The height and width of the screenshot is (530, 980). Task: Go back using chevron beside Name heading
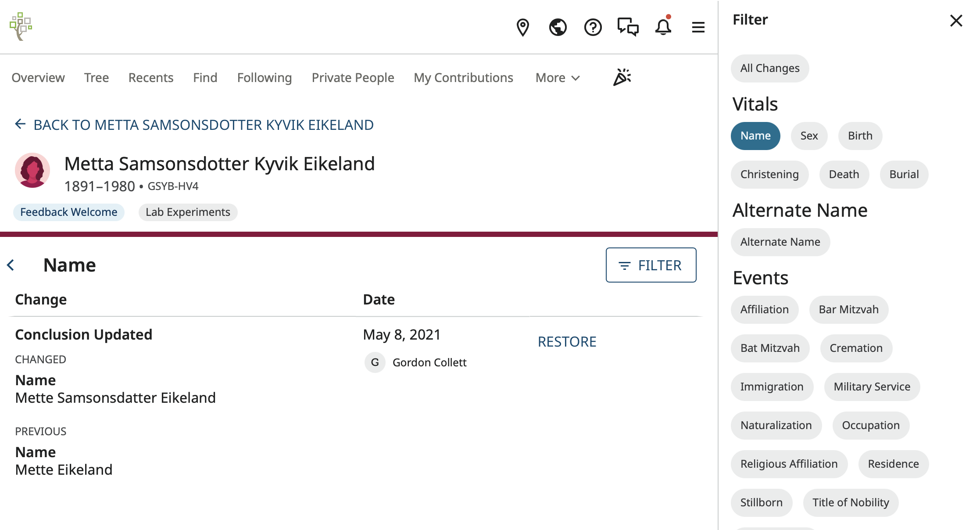tap(11, 265)
